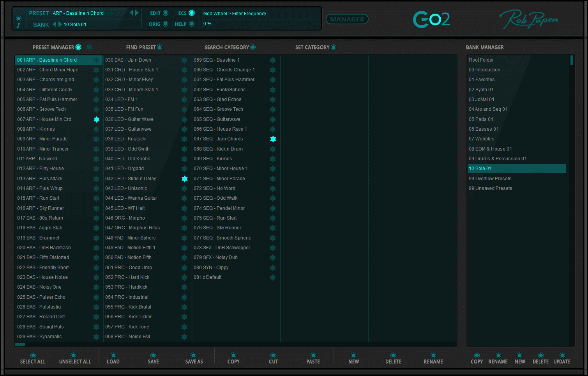
Task: Toggle the EDIT mode button
Action: click(166, 13)
